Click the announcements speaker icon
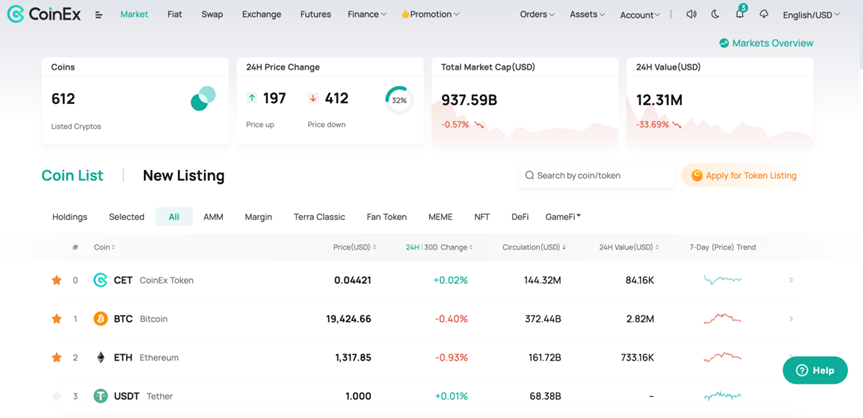863x418 pixels. [x=691, y=14]
